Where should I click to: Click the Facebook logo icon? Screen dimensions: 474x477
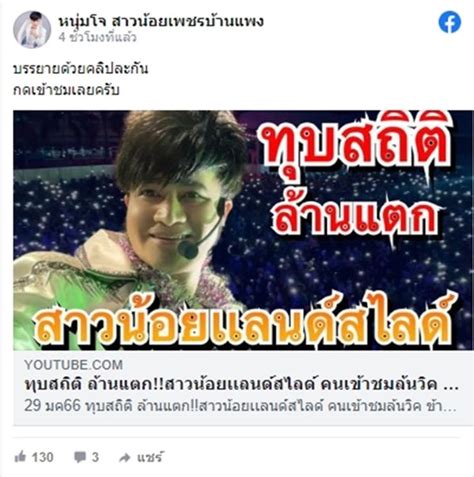pos(450,22)
